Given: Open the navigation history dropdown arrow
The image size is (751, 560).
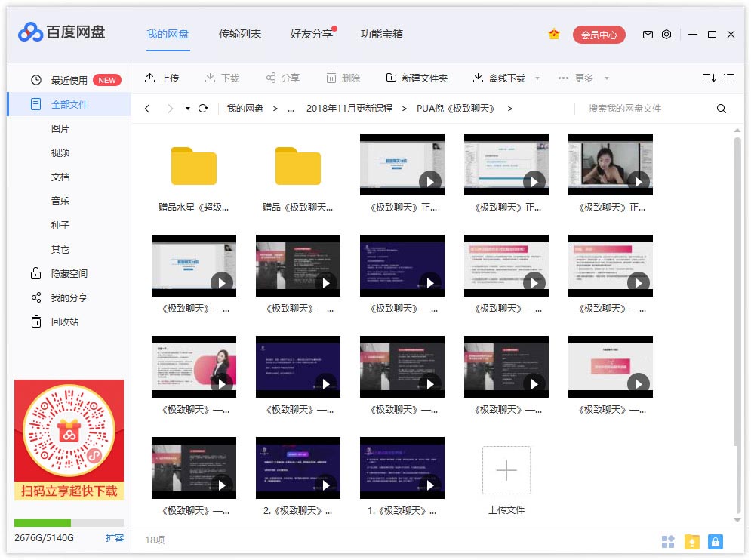Looking at the screenshot, I should tap(188, 109).
